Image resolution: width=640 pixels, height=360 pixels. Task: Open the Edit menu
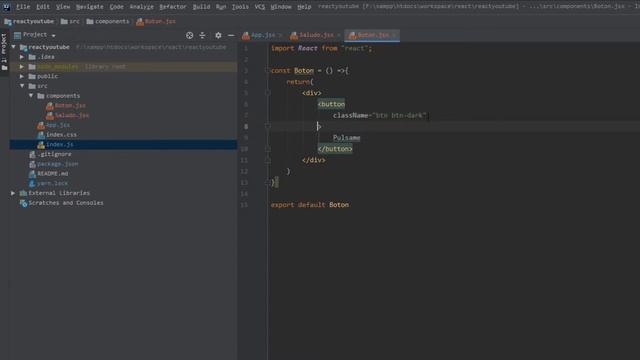[43, 7]
